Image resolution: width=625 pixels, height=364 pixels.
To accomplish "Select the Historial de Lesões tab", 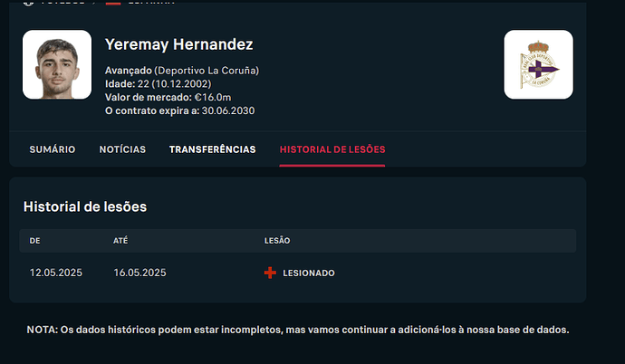I will (x=332, y=149).
